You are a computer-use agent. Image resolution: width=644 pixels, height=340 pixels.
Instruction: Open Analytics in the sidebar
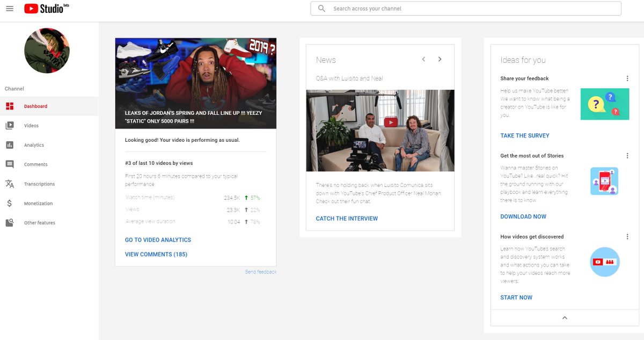(49, 145)
